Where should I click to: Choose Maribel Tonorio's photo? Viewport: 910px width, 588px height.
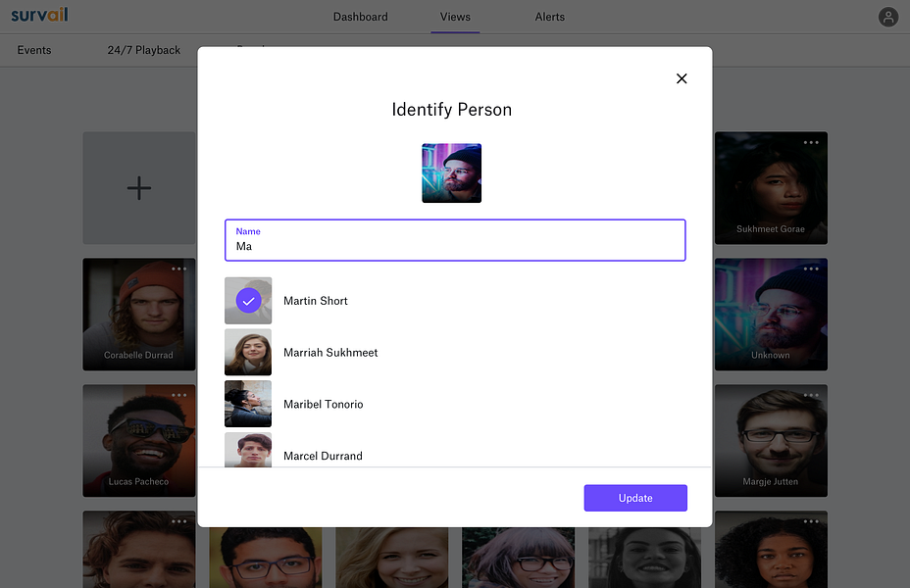click(248, 404)
